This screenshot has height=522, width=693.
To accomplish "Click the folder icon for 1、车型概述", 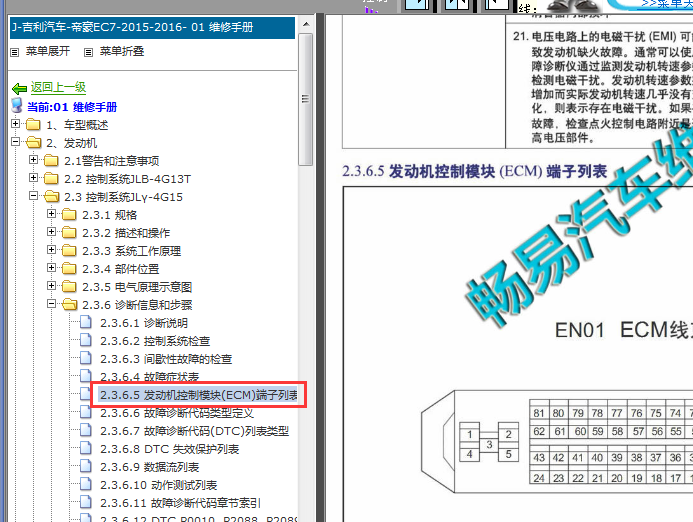I will pyautogui.click(x=33, y=125).
